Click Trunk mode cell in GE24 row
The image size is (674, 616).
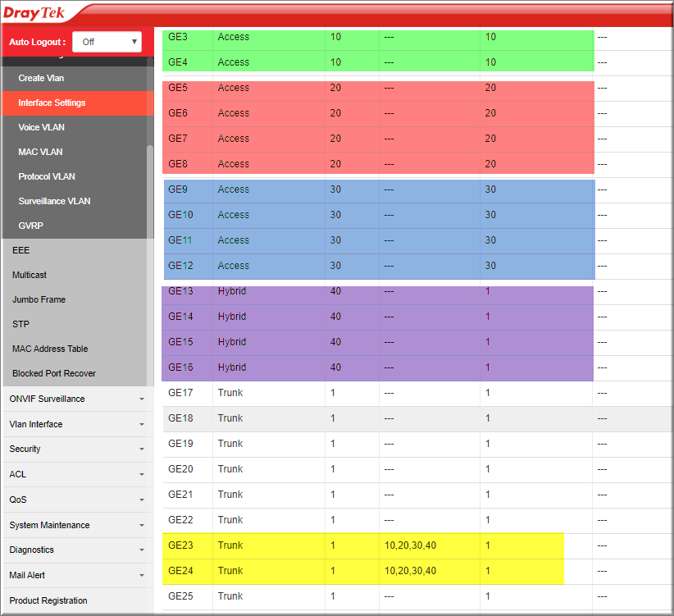tap(269, 571)
